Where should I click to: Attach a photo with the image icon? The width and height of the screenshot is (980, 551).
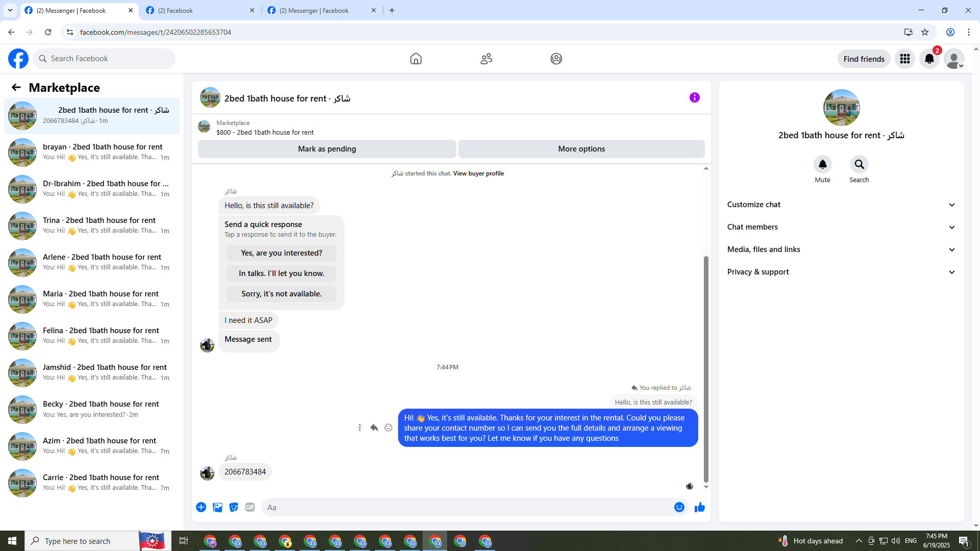[x=217, y=507]
